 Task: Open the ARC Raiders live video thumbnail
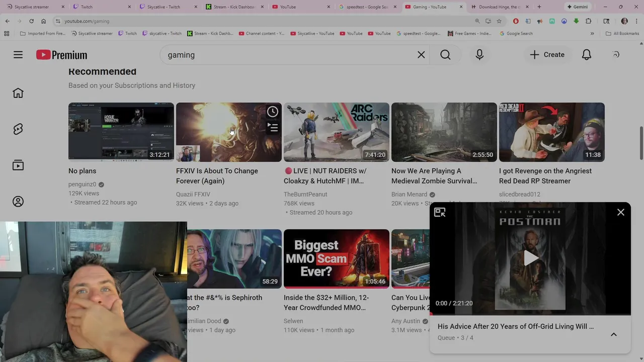click(337, 132)
